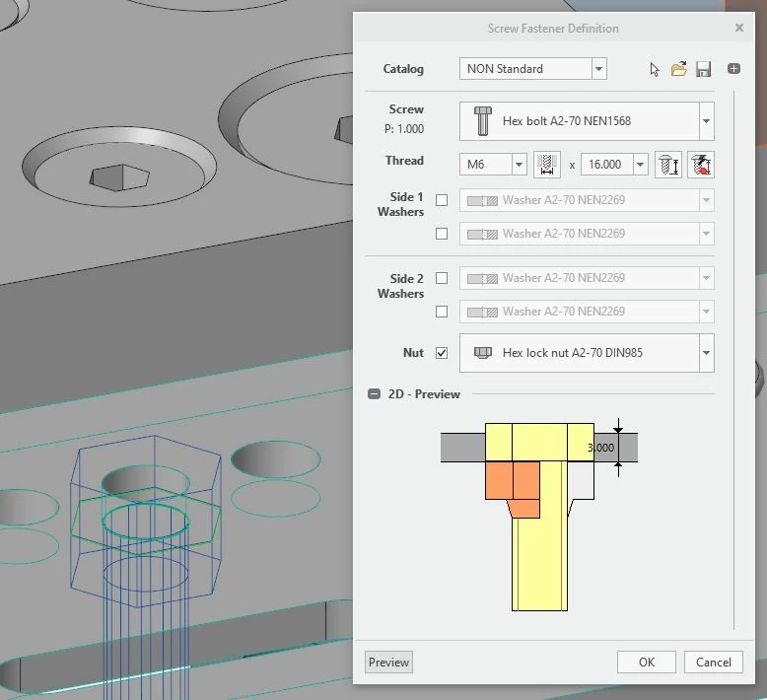Enable first Side 1 washer checkbox
This screenshot has height=700, width=767.
pos(442,200)
